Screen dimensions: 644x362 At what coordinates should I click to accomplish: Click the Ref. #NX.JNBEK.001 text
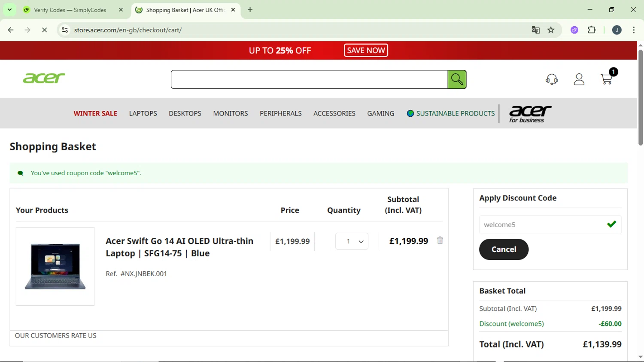[x=136, y=274]
